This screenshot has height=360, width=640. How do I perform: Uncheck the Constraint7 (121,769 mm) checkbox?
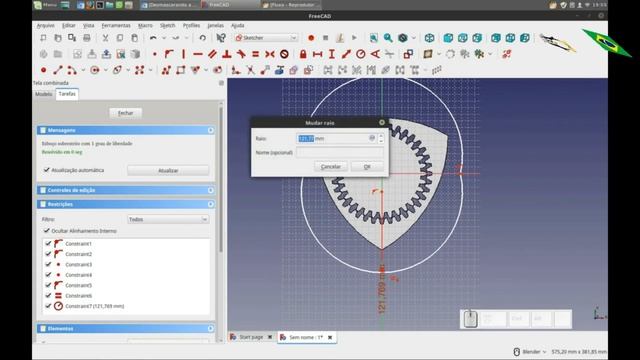[x=48, y=306]
